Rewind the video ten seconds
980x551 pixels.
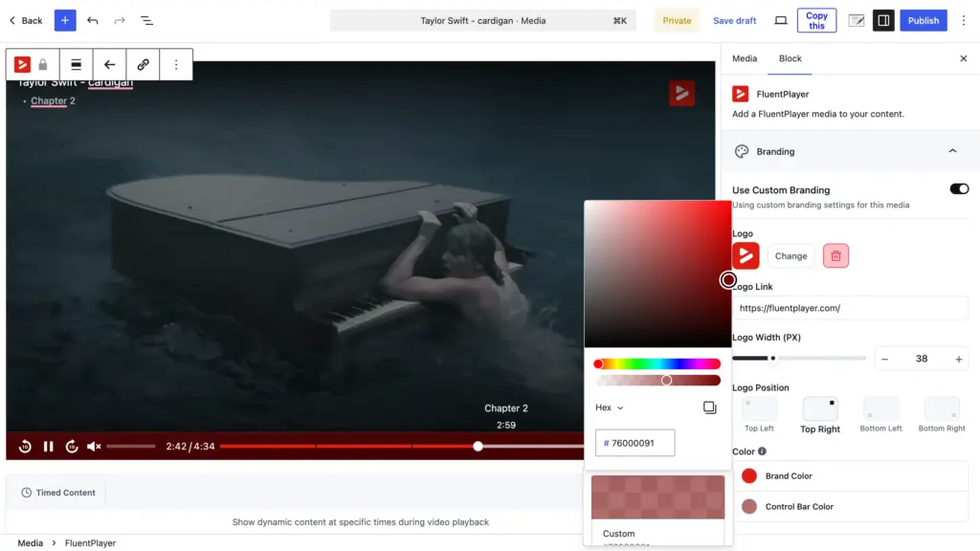25,446
